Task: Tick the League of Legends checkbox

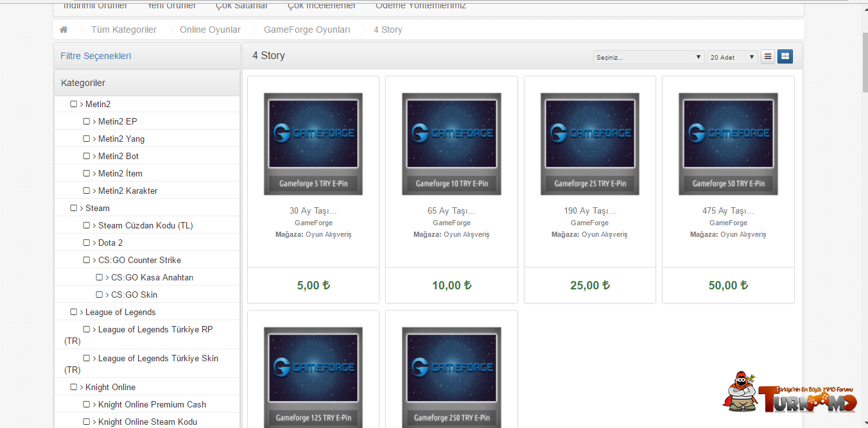Action: pos(74,312)
